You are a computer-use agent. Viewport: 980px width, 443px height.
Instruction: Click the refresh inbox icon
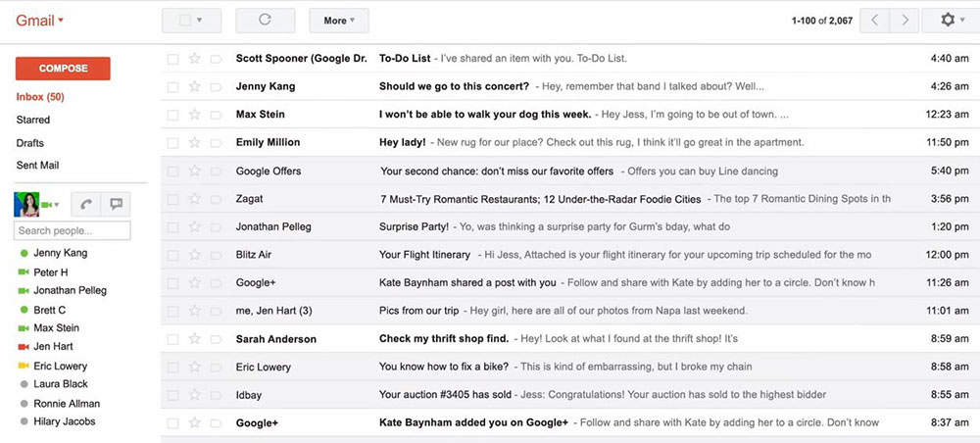click(265, 20)
